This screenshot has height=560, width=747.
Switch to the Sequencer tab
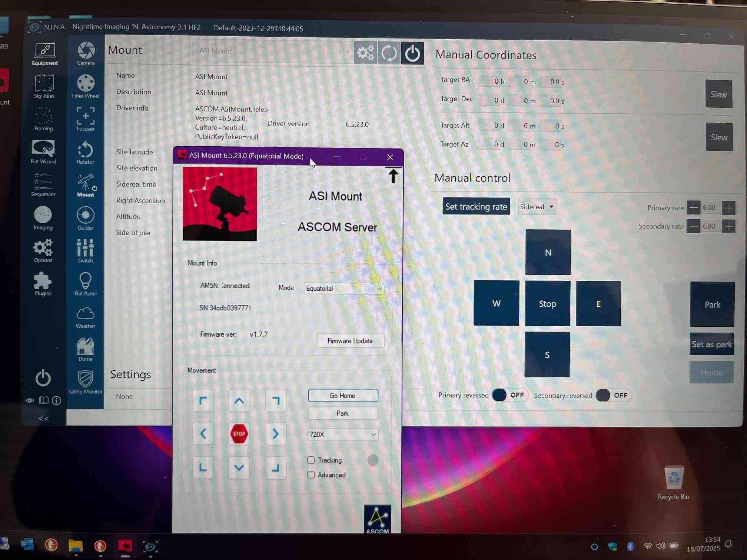click(43, 185)
